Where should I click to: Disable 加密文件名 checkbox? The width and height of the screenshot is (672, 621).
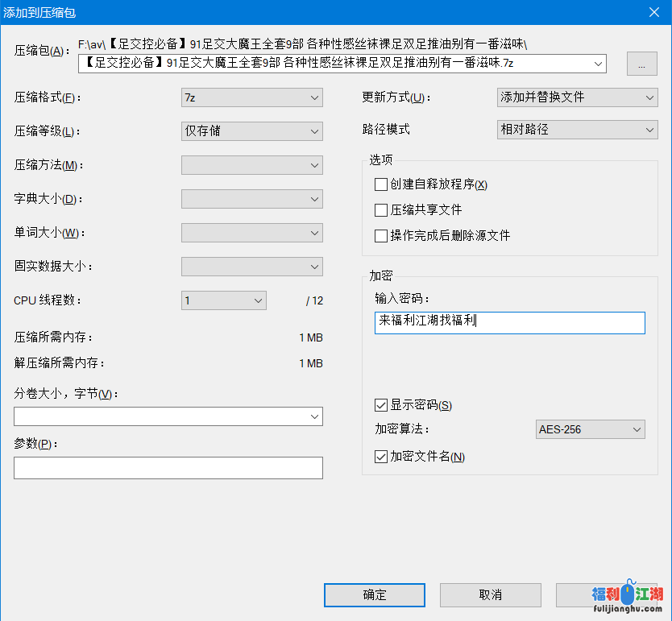pyautogui.click(x=381, y=457)
